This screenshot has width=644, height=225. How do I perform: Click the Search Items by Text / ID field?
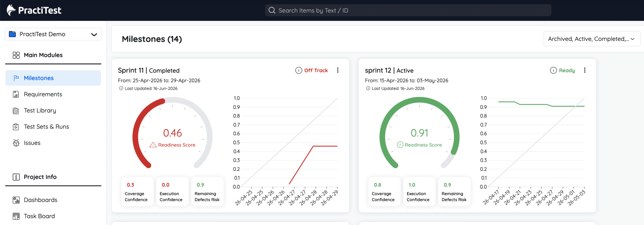(x=408, y=10)
